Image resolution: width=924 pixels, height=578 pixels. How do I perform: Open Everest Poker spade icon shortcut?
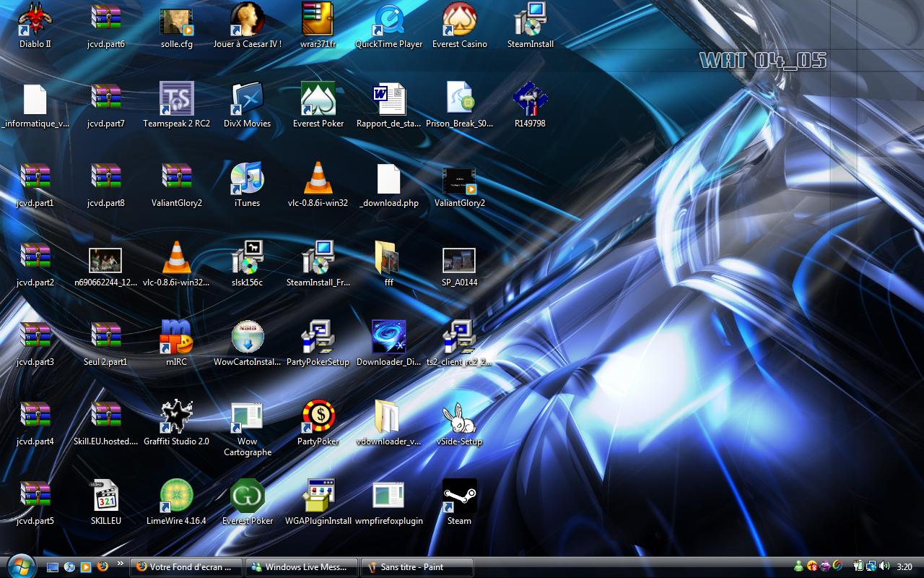pyautogui.click(x=318, y=99)
